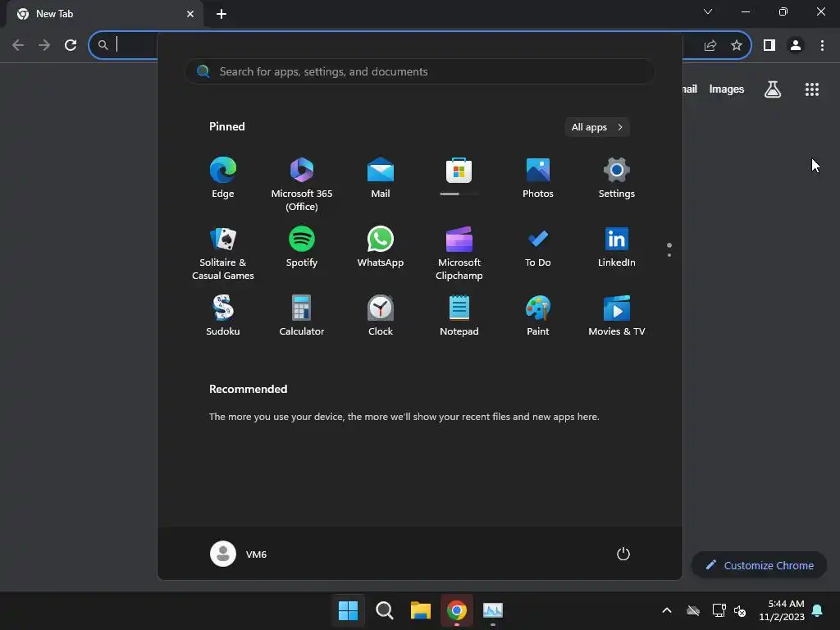Expand the All apps list

[597, 127]
